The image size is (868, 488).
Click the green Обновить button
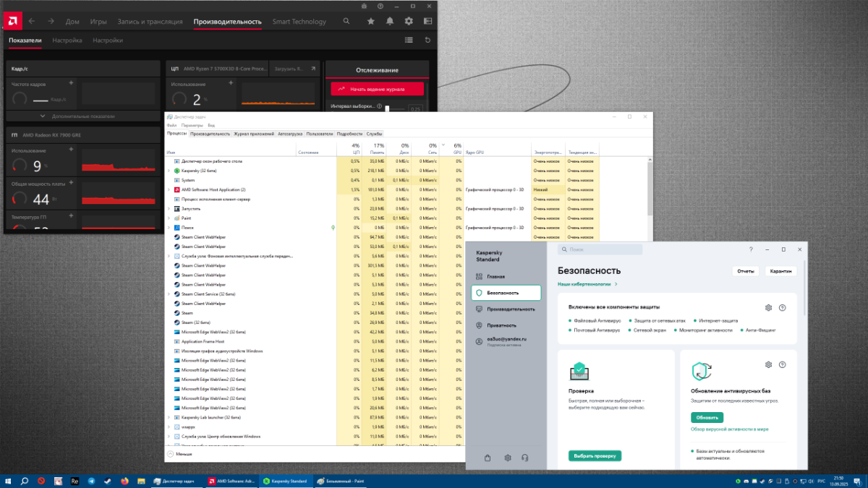707,418
